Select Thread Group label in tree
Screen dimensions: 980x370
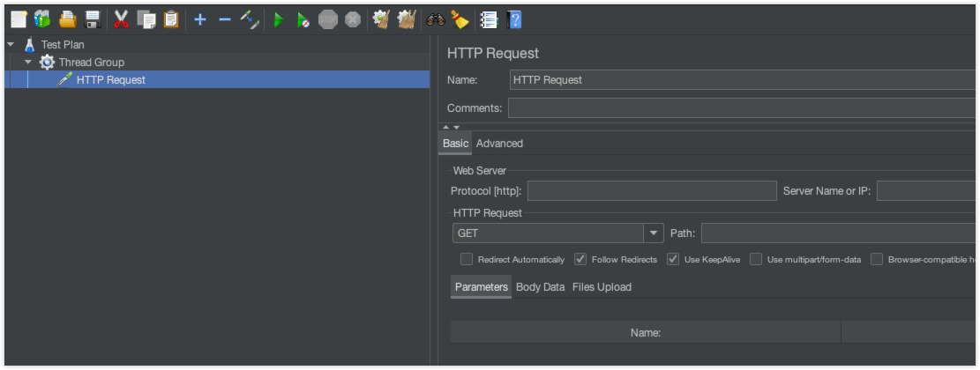[x=91, y=63]
